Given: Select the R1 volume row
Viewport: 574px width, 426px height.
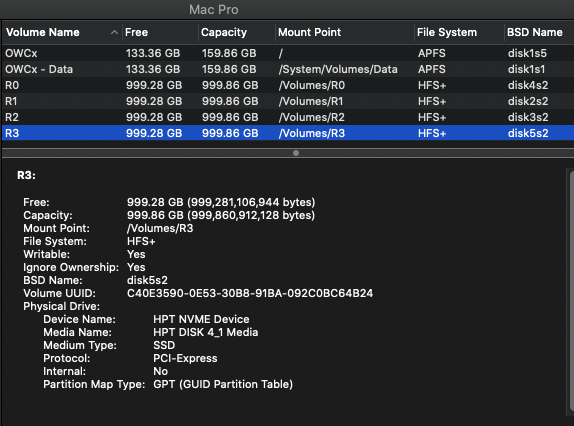Looking at the screenshot, I should [288, 101].
